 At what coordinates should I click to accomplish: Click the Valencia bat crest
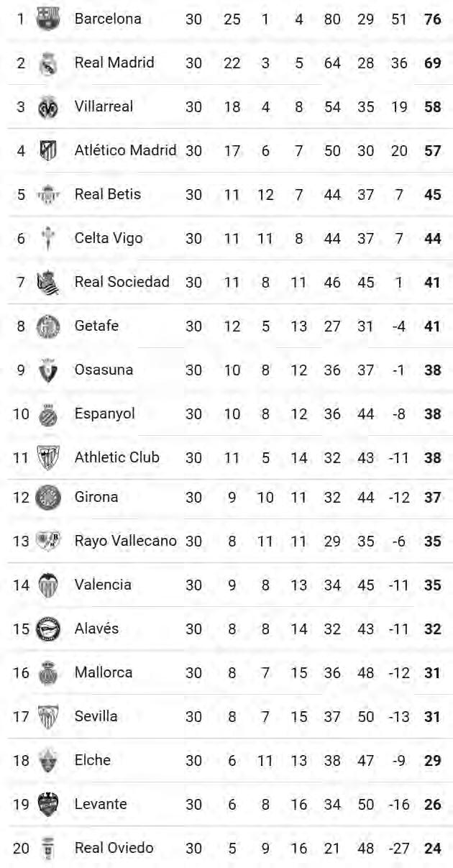(x=48, y=585)
